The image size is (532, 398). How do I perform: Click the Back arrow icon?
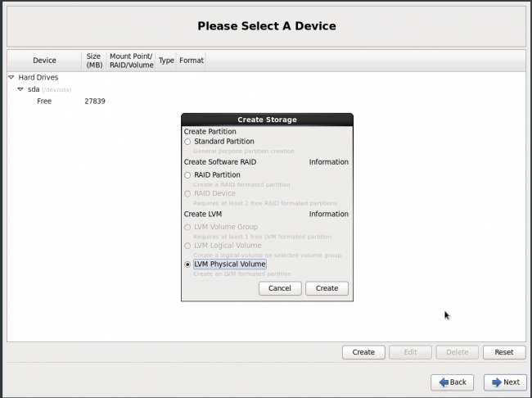443,382
